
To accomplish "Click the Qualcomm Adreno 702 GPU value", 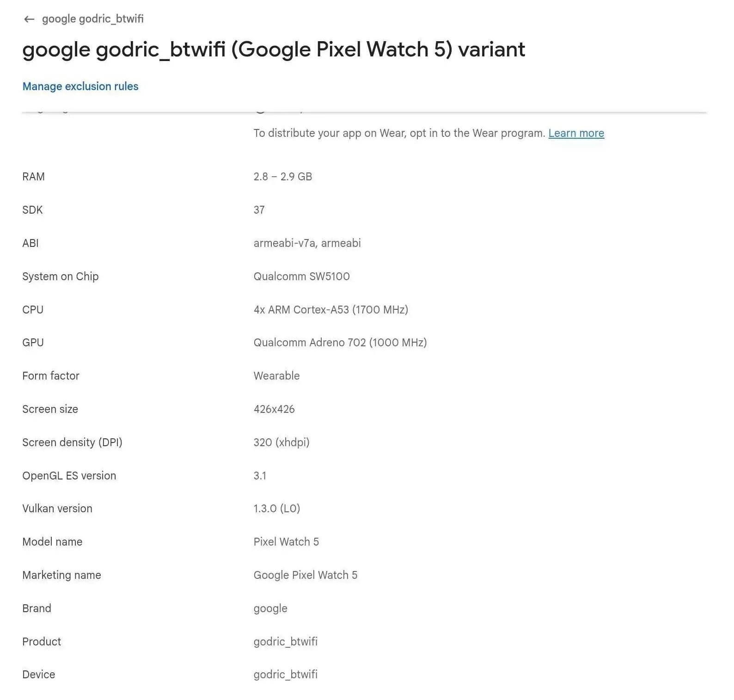I will coord(340,343).
